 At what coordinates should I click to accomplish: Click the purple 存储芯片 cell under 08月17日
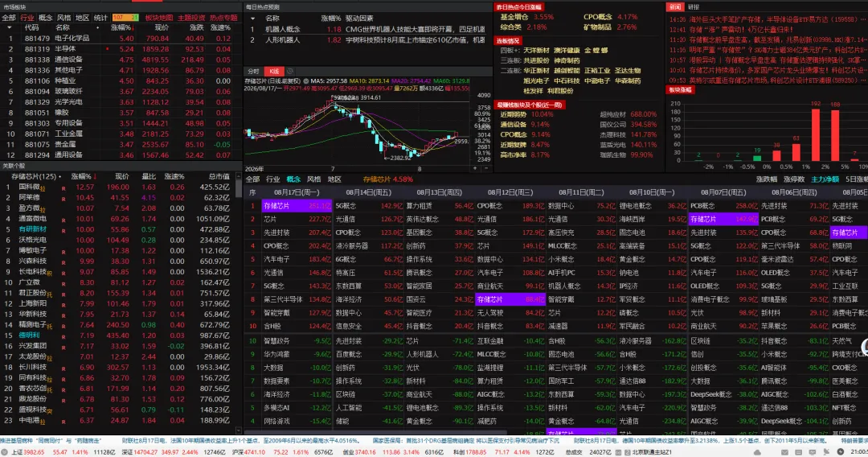297,206
